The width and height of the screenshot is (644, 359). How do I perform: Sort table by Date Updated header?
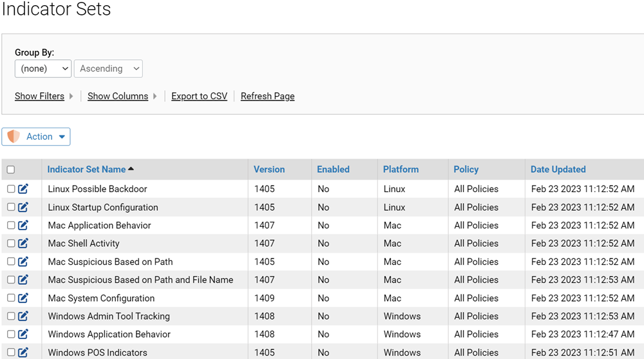pos(558,170)
